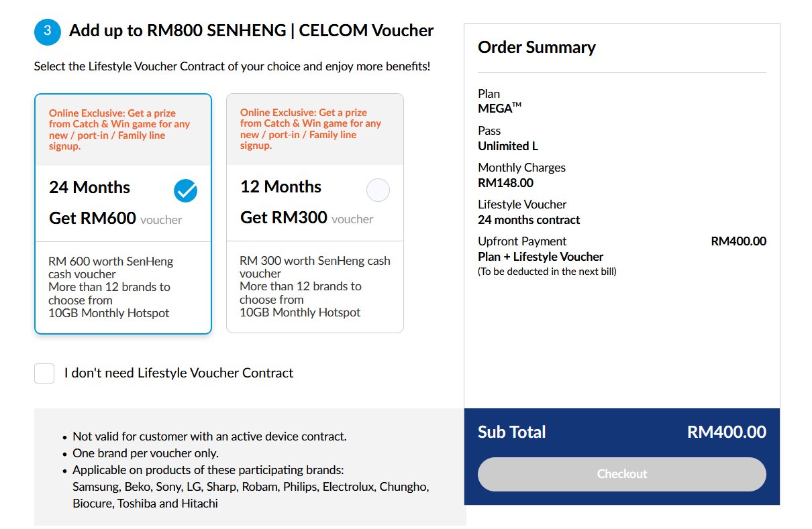Click I don't need Lifestyle Voucher Contract label

click(179, 373)
